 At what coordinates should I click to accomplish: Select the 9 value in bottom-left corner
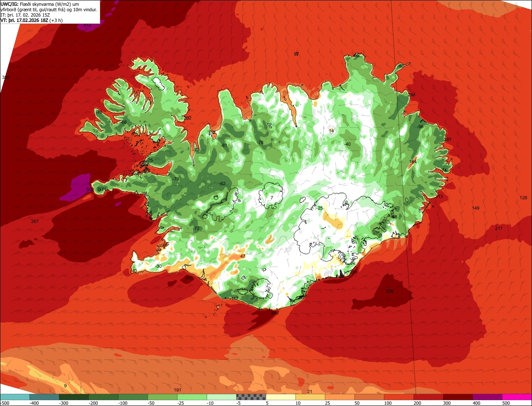(65, 386)
